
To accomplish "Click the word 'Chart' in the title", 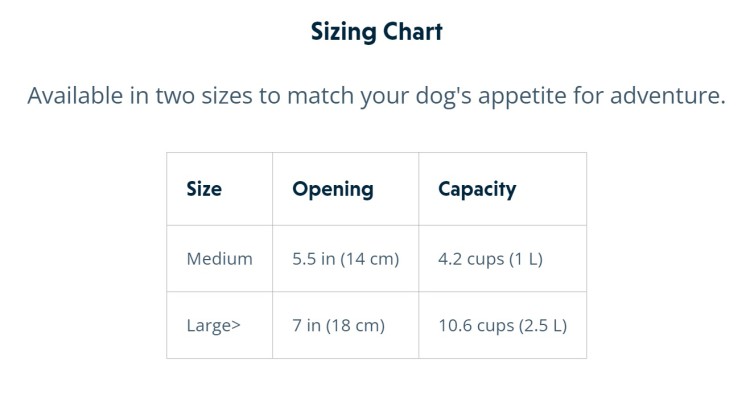I will coord(412,32).
